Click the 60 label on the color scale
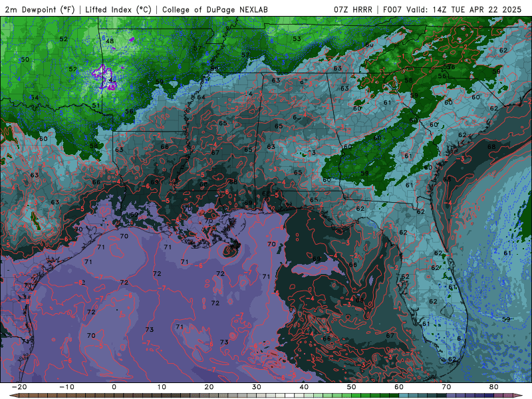Image resolution: width=532 pixels, height=399 pixels. (x=399, y=387)
